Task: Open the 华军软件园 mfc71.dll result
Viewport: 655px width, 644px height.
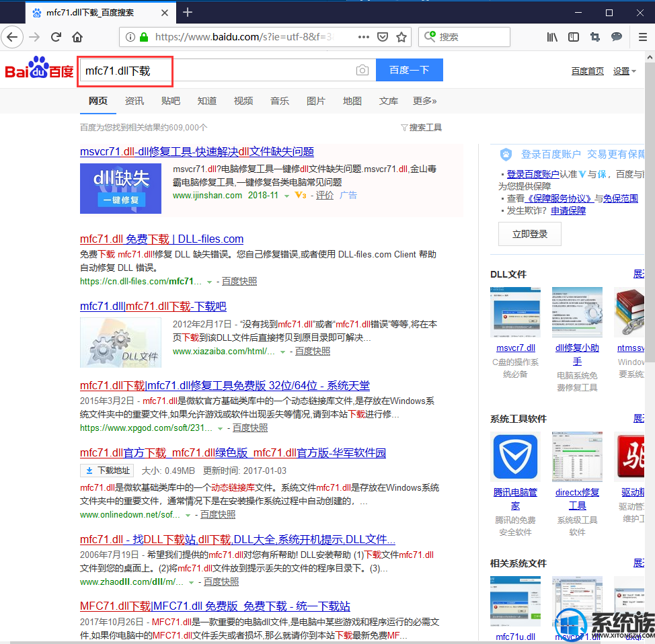Action: pos(233,452)
